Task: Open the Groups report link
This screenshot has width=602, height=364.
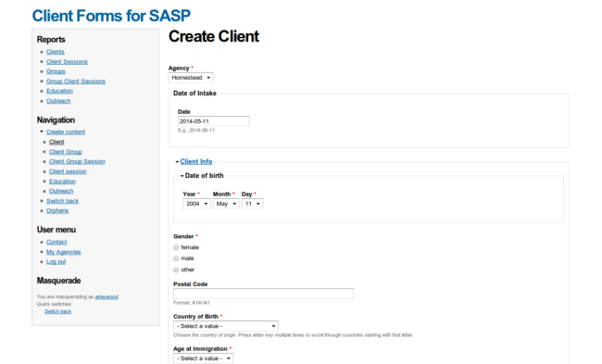Action: click(x=56, y=71)
